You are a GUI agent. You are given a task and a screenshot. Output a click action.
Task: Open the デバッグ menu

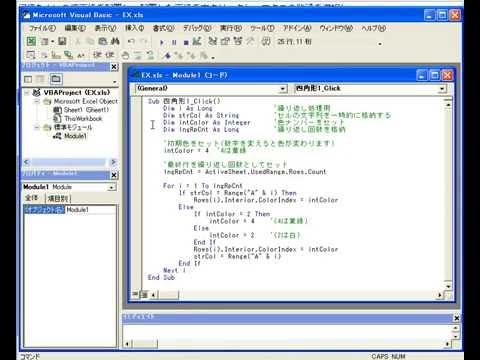coord(197,28)
